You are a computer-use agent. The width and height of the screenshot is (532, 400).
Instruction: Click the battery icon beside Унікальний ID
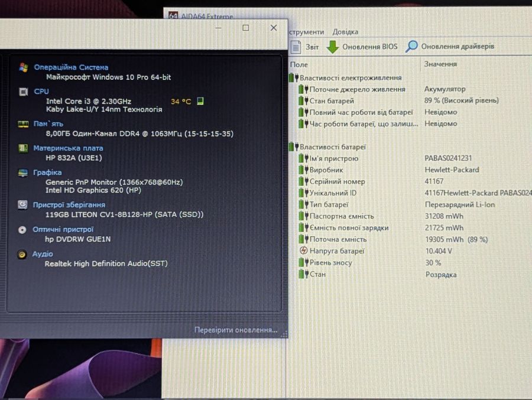point(303,193)
